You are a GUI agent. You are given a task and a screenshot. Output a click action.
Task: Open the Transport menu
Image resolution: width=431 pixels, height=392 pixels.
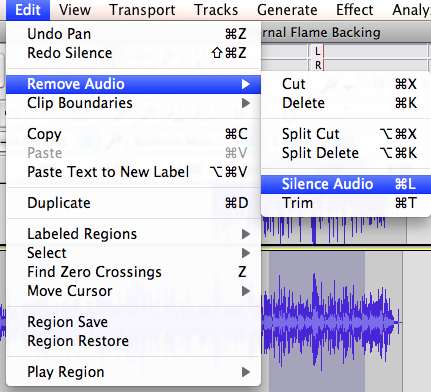click(x=142, y=10)
